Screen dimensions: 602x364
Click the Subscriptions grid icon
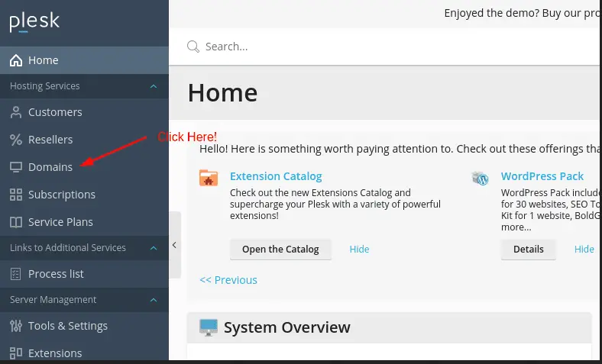point(16,195)
